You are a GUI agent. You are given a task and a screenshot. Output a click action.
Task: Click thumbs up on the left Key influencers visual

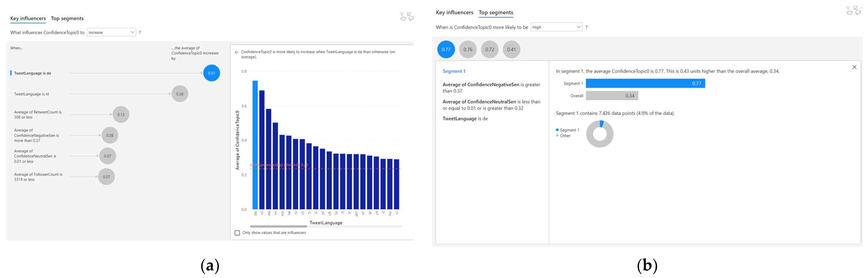point(403,19)
